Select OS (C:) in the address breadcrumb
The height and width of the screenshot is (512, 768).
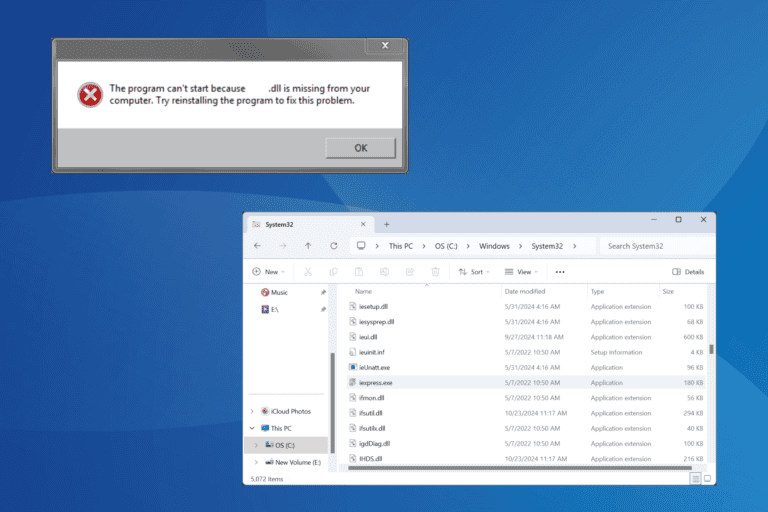(x=446, y=246)
